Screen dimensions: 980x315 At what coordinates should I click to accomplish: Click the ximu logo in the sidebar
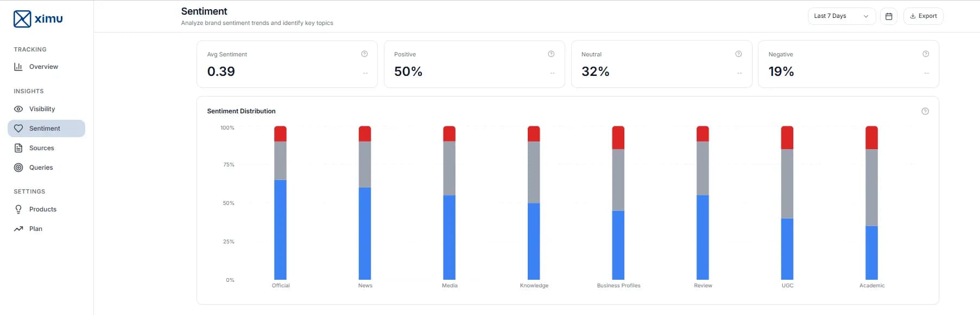pos(38,18)
